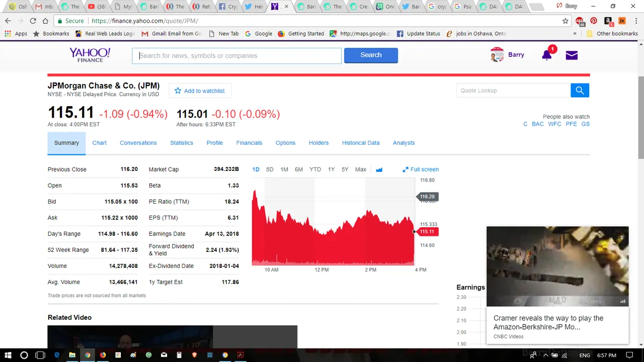Open the Summary tab
This screenshot has width=644, height=362.
pyautogui.click(x=66, y=143)
